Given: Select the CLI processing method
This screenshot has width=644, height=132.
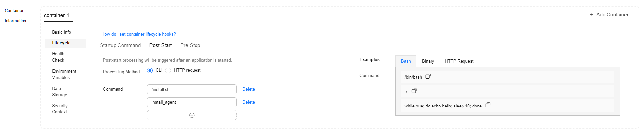Looking at the screenshot, I should pyautogui.click(x=150, y=70).
